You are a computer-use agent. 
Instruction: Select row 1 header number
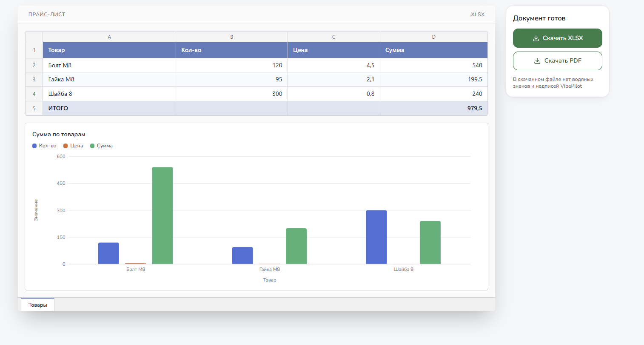[34, 50]
